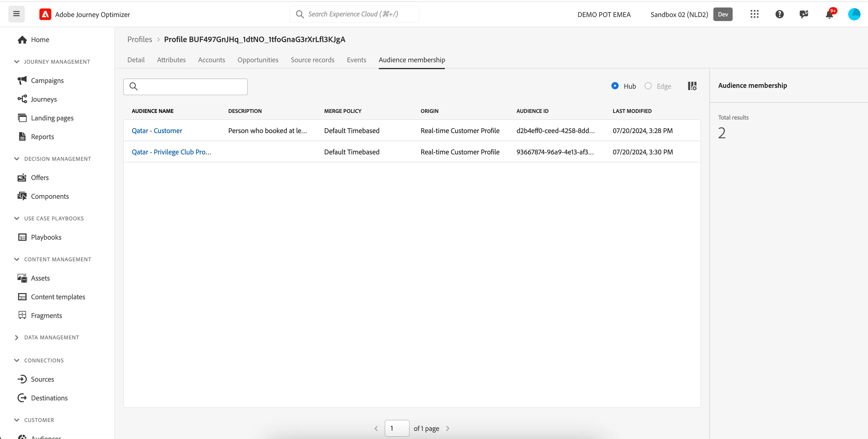Click the audience search field
This screenshot has width=868, height=439.
(x=185, y=87)
